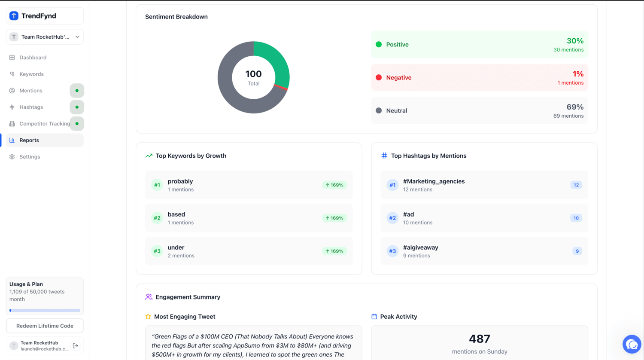Click the #ad hashtag text
This screenshot has height=360, width=644.
pos(409,214)
